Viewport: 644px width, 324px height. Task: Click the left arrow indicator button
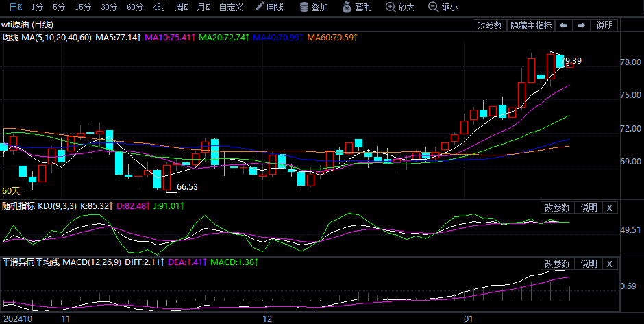click(x=563, y=25)
